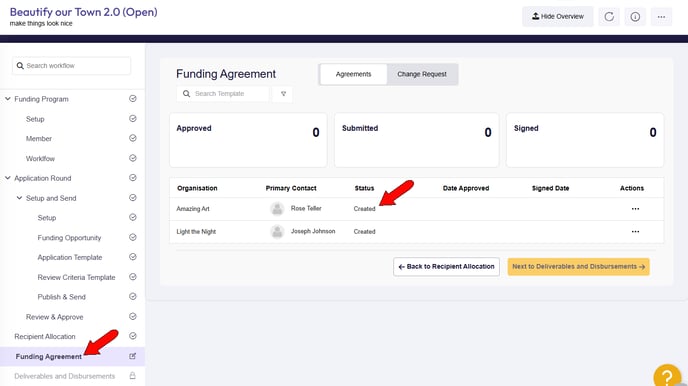This screenshot has height=386, width=688.
Task: Switch to the Change Request tab
Action: coord(422,74)
